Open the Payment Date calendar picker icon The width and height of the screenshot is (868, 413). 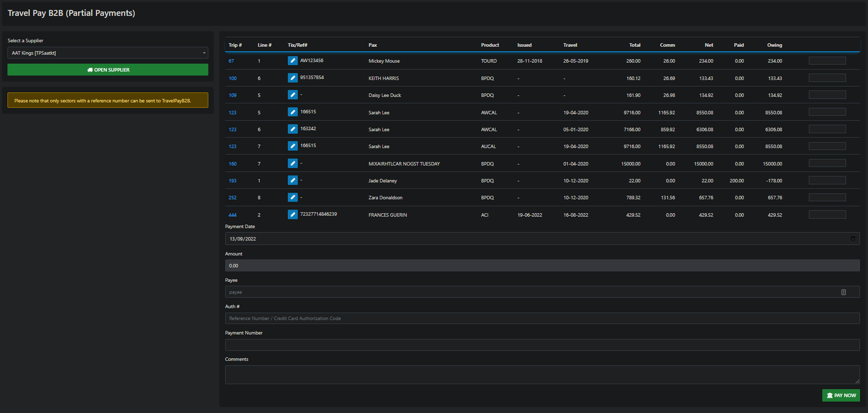coord(853,239)
